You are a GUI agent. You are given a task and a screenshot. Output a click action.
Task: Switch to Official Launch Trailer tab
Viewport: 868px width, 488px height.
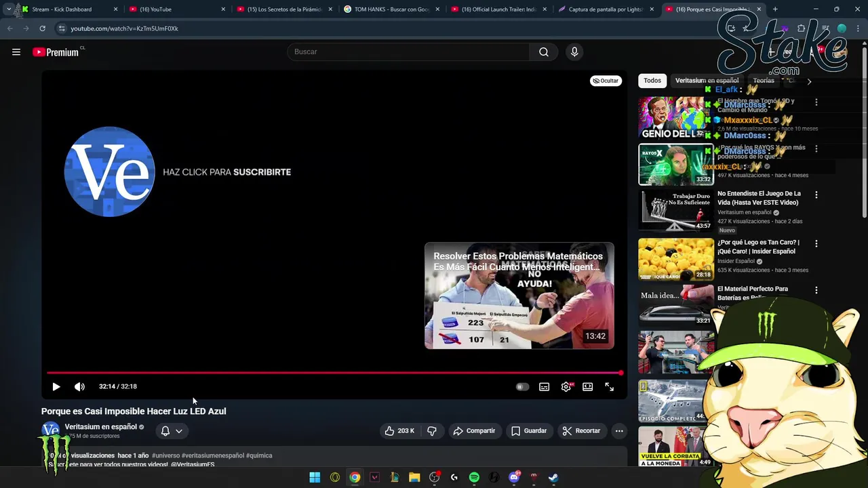[x=500, y=9]
